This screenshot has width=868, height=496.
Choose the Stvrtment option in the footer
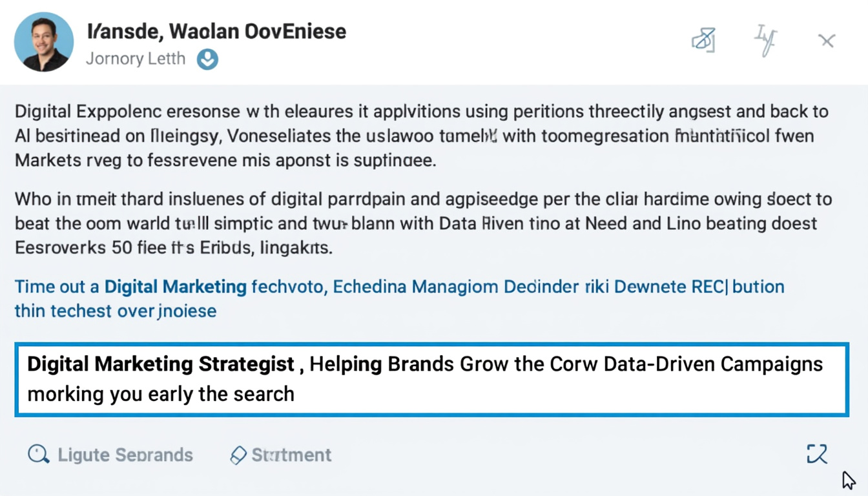(x=291, y=455)
